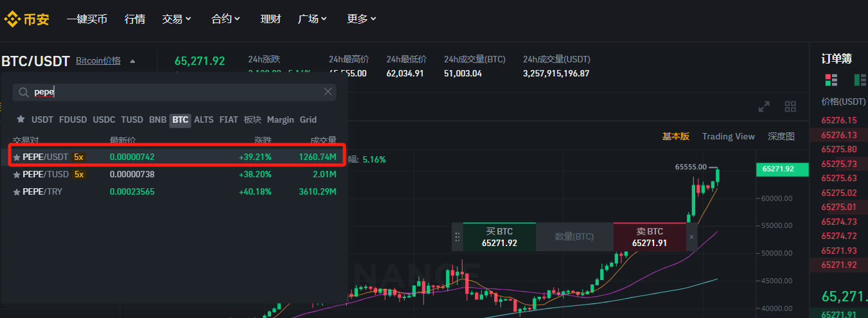Viewport: 868px width, 318px height.
Task: Sort pairs by 交易对 column header
Action: coord(26,139)
